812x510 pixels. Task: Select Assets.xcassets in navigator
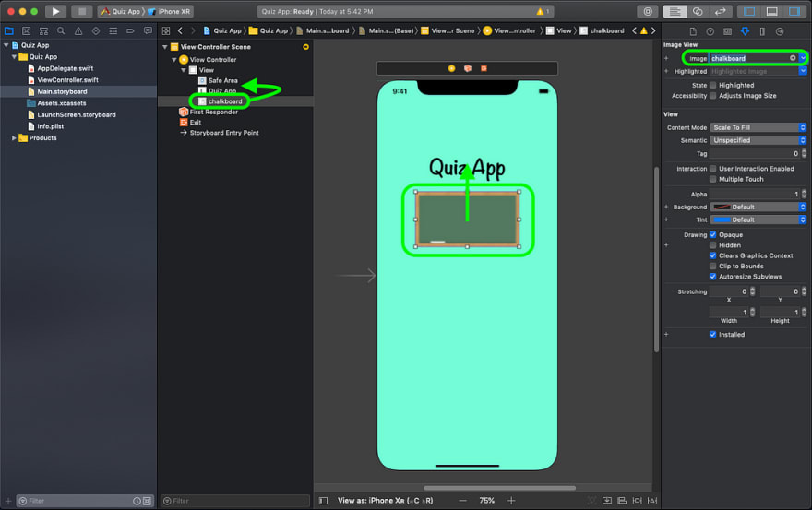tap(61, 103)
